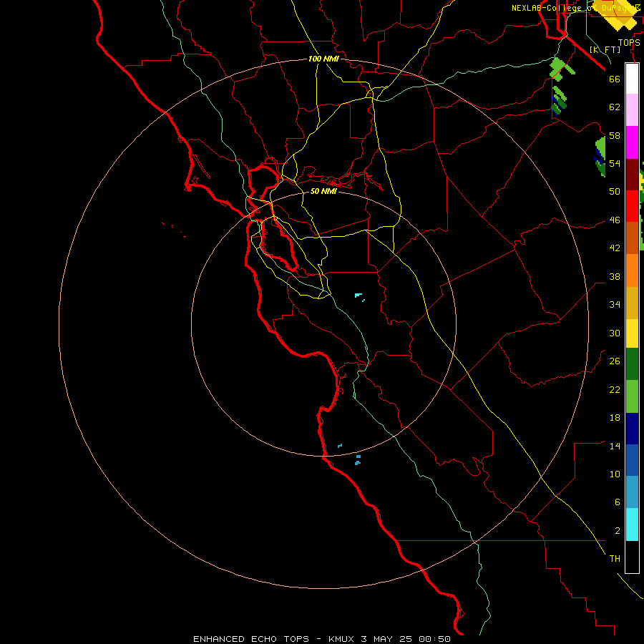Image resolution: width=644 pixels, height=644 pixels.
Task: Click the 42 legend value
Action: [615, 248]
